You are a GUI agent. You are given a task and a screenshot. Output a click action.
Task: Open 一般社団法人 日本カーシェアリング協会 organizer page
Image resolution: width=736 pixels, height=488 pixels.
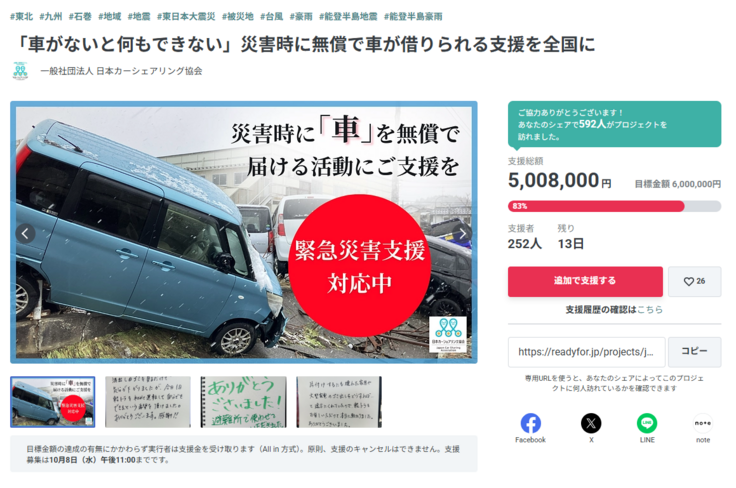pos(121,71)
